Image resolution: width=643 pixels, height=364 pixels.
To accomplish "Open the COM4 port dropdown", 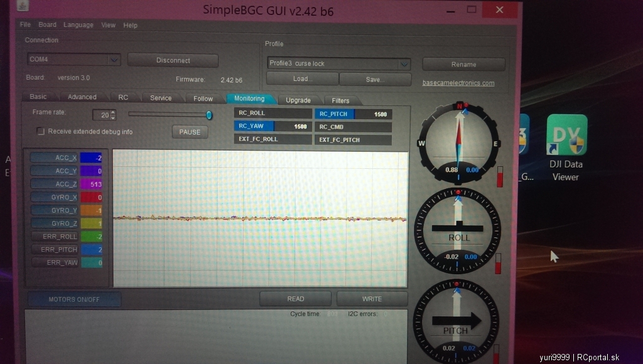I will pos(114,60).
